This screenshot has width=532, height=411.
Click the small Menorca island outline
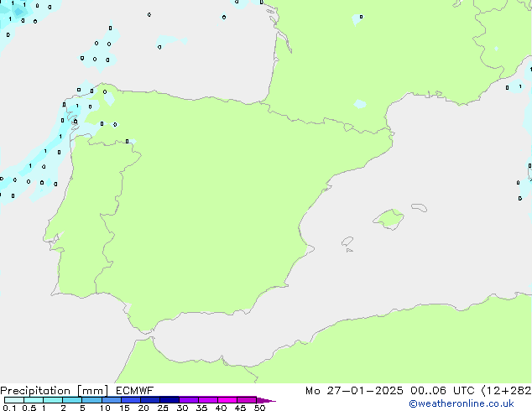point(418,206)
